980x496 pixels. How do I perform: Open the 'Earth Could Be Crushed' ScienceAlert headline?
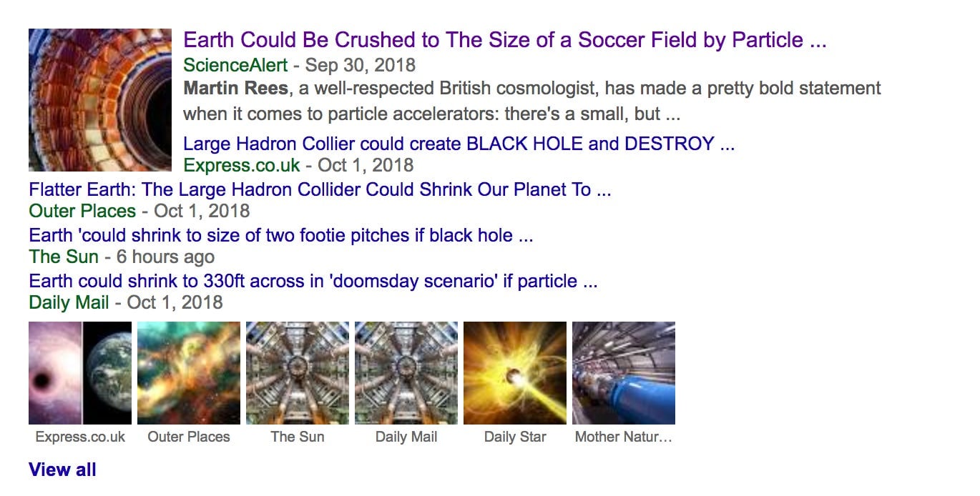click(504, 40)
